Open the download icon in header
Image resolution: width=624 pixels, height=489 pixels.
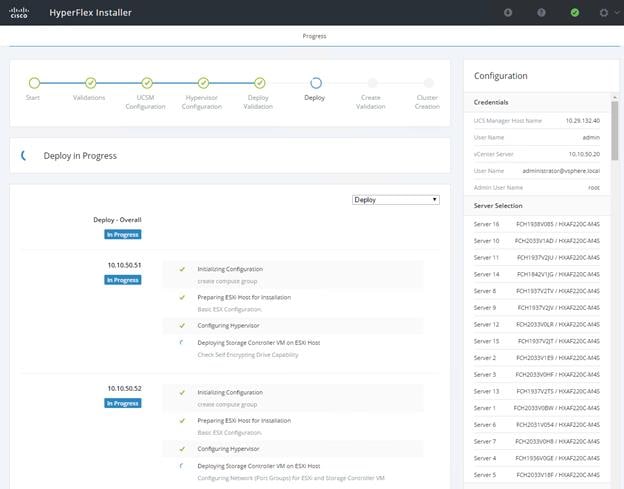[x=508, y=13]
